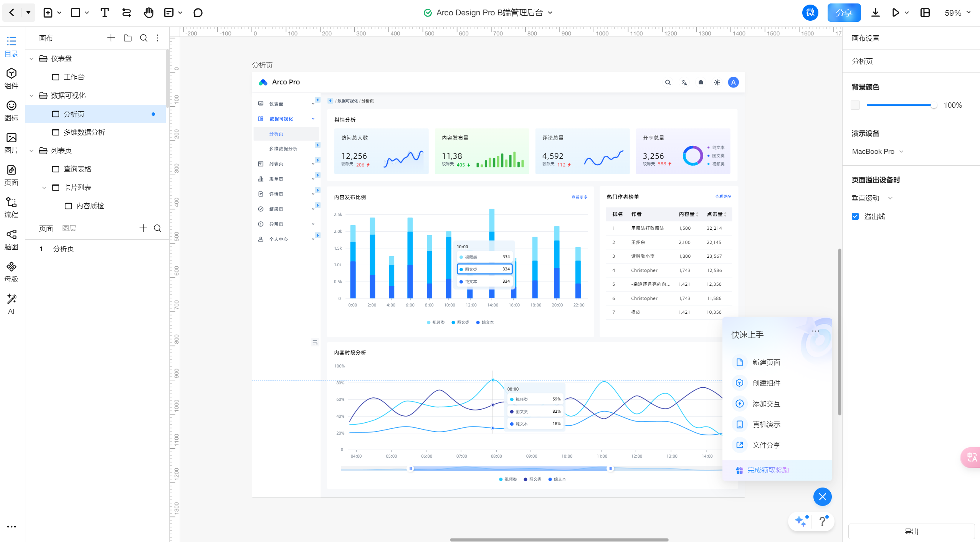
Task: Click the canvas horizontal scrollbar
Action: pos(559,540)
